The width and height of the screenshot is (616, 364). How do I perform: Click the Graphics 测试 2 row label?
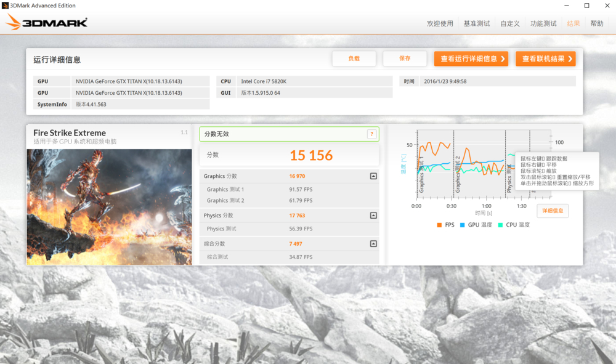(x=225, y=200)
